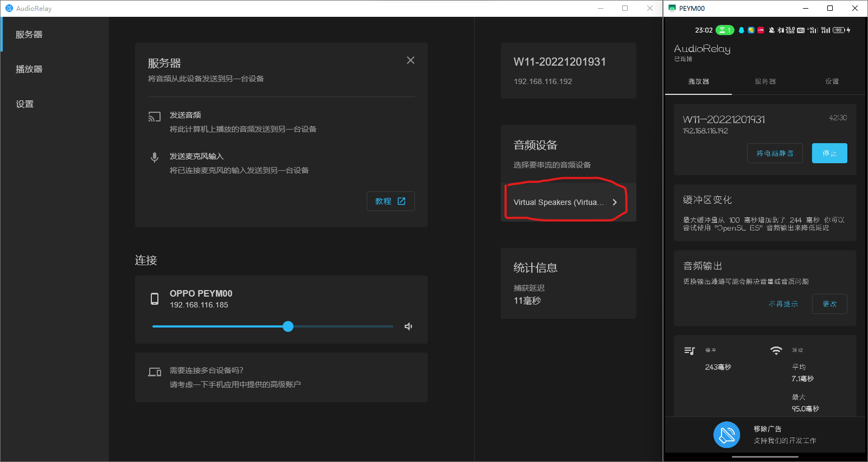Click the cast icon beside 发送音频
The height and width of the screenshot is (462, 868).
tap(155, 117)
